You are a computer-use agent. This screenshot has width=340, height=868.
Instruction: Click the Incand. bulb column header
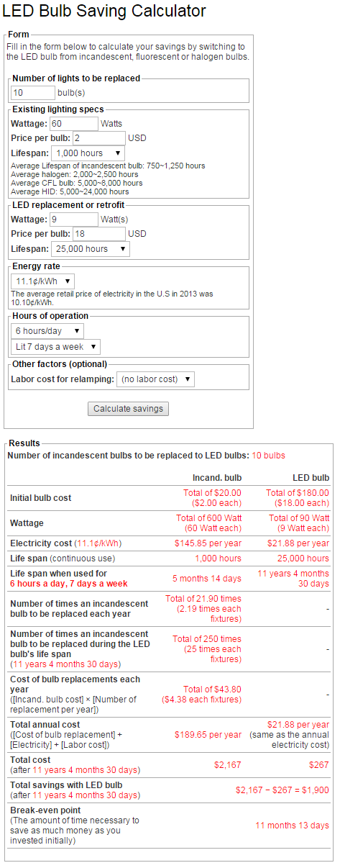pyautogui.click(x=217, y=478)
